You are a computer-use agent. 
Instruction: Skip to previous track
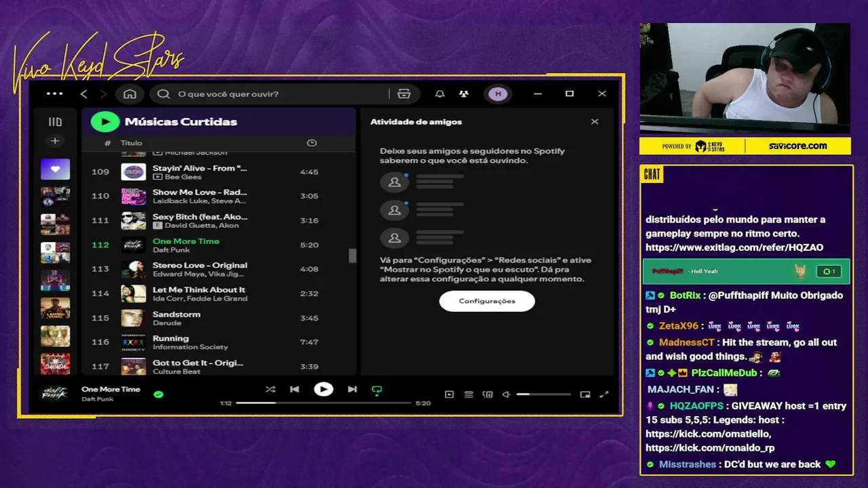pyautogui.click(x=294, y=390)
